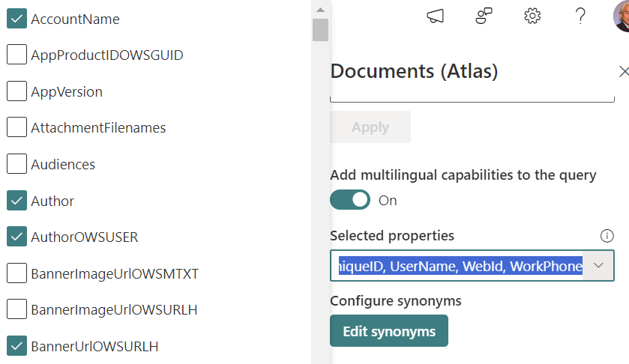This screenshot has height=364, width=629.
Task: Click the scrollbar up arrow
Action: click(x=320, y=10)
